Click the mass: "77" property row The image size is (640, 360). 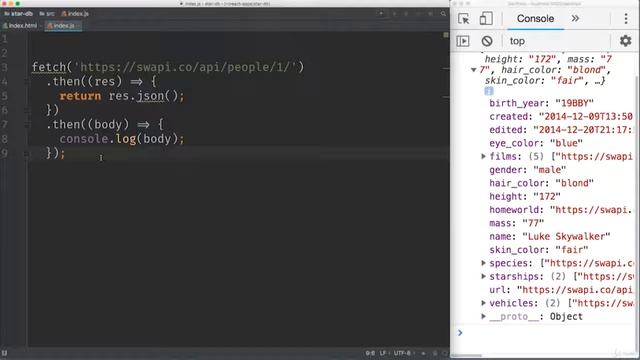[x=517, y=223]
